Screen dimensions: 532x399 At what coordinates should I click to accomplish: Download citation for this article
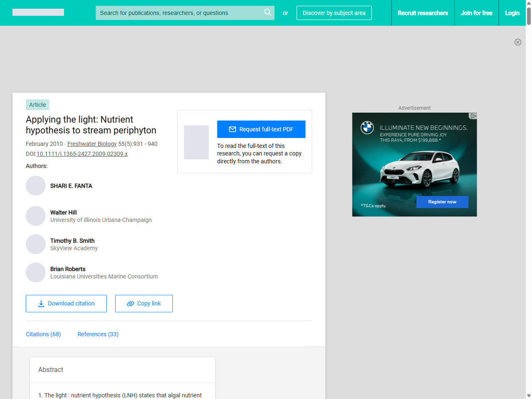point(66,303)
